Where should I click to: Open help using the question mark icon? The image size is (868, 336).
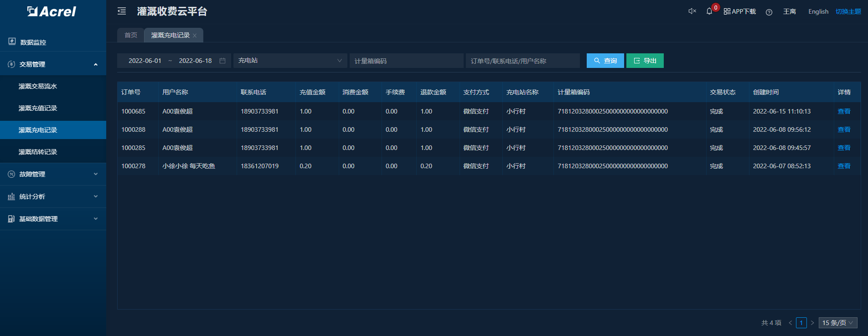[769, 12]
